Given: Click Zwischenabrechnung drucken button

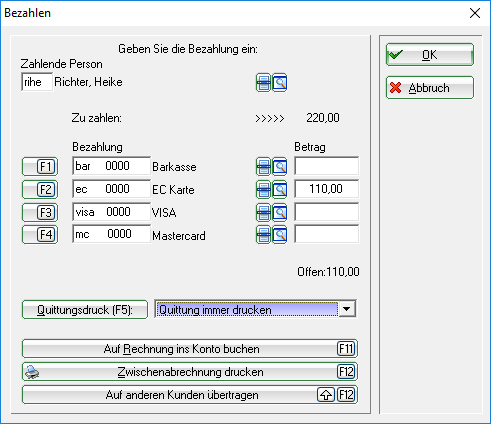Looking at the screenshot, I should [190, 372].
